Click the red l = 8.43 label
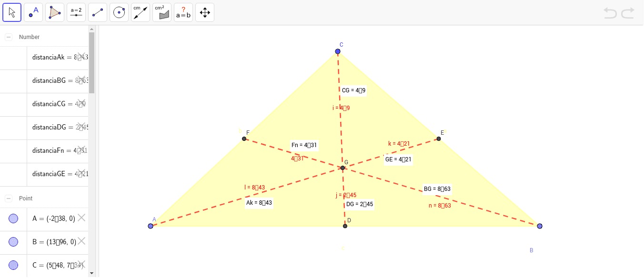The image size is (644, 278). [255, 188]
